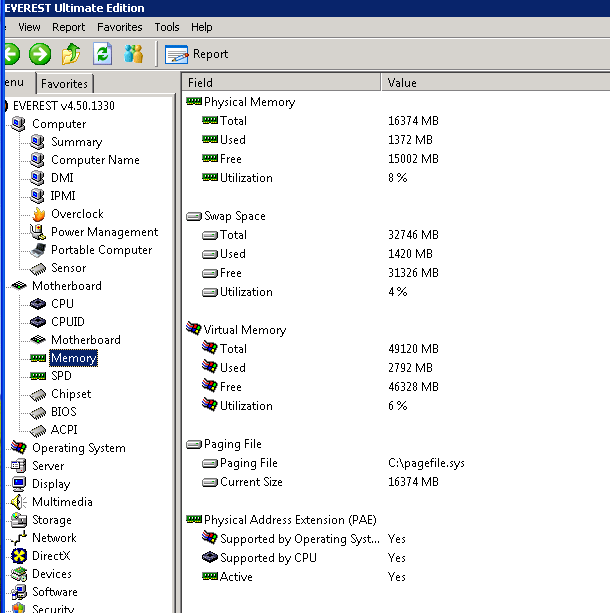Viewport: 610px width, 613px height.
Task: Open the Network category icon
Action: 19,538
